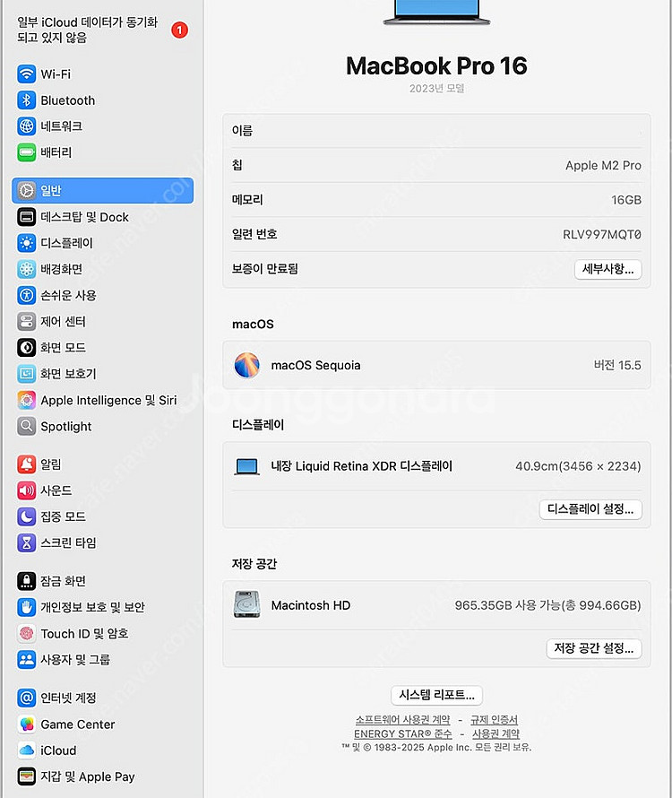Open Spotlight magnifier icon
This screenshot has width=672, height=798.
(x=27, y=426)
